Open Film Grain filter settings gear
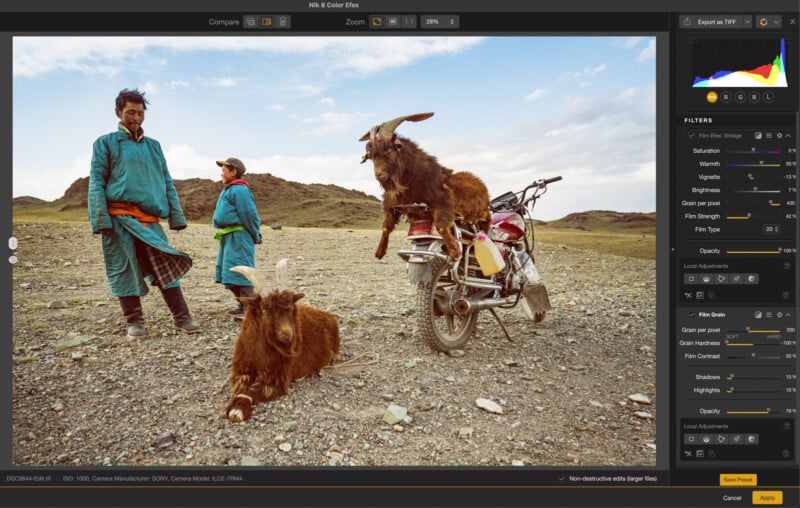This screenshot has width=800, height=508. [779, 314]
